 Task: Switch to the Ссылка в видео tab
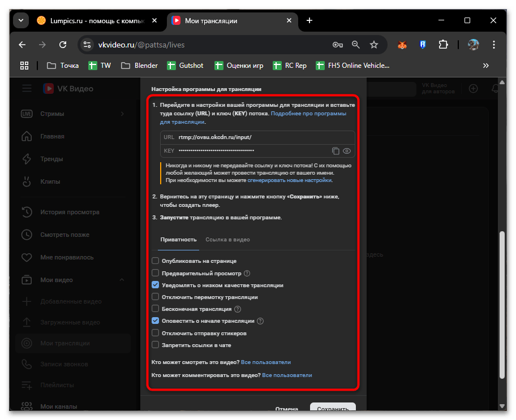click(227, 240)
